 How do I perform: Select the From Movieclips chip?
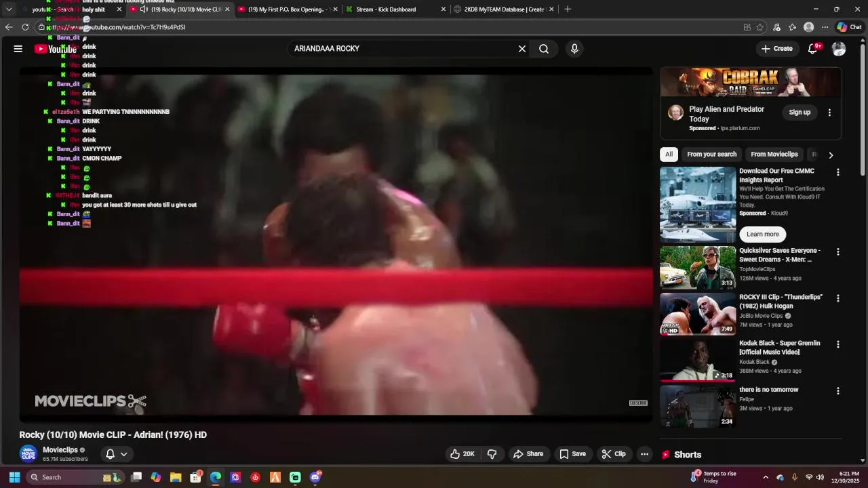pos(774,155)
